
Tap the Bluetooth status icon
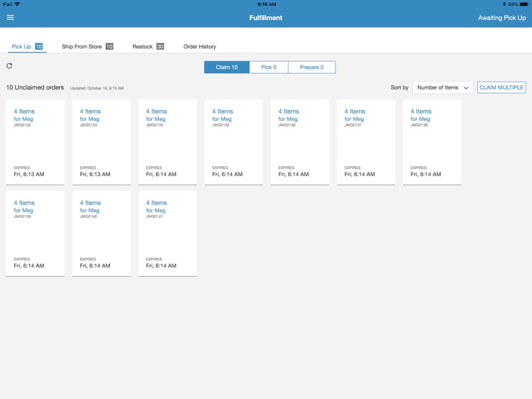point(504,4)
